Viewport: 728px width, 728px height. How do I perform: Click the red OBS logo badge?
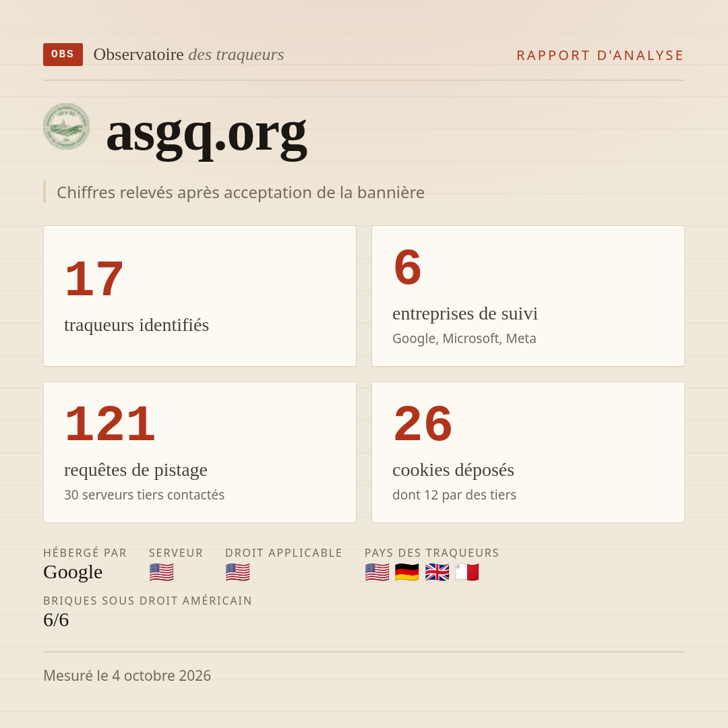pyautogui.click(x=63, y=55)
